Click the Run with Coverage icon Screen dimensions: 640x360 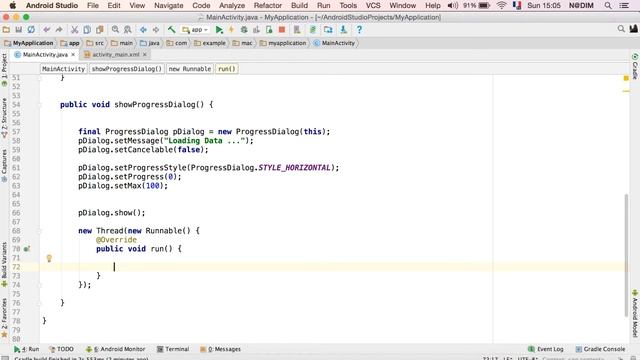click(256, 30)
